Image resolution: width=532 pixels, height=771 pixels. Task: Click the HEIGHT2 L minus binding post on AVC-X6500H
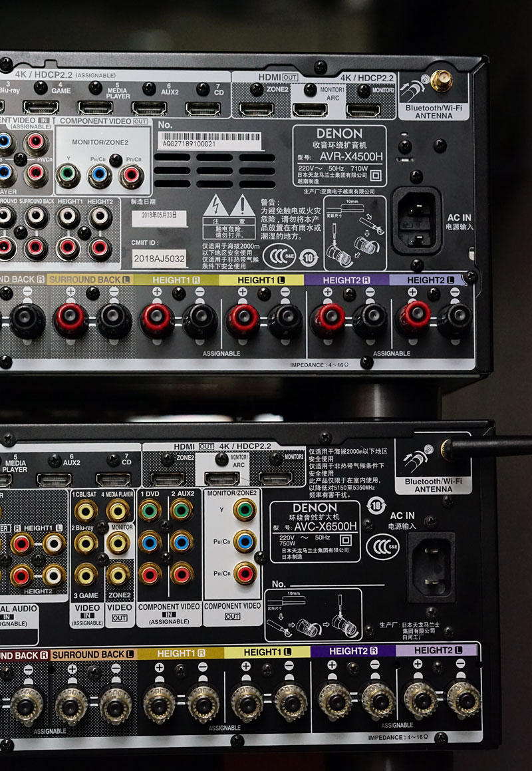click(463, 700)
